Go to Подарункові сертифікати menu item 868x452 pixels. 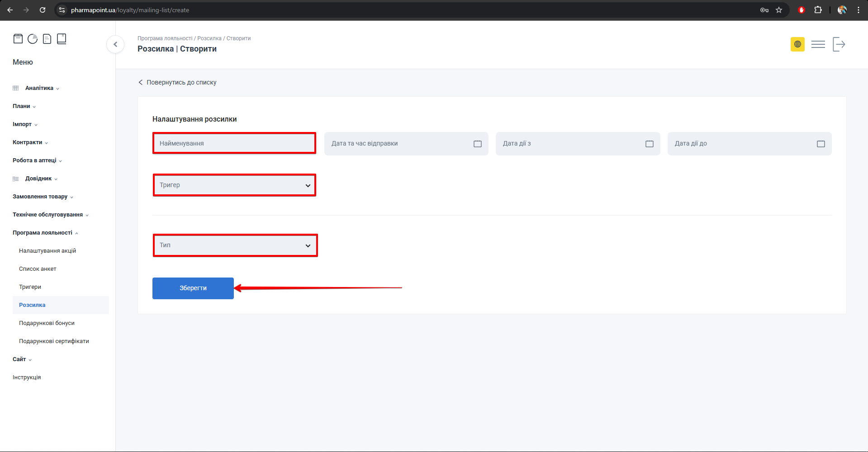(54, 341)
